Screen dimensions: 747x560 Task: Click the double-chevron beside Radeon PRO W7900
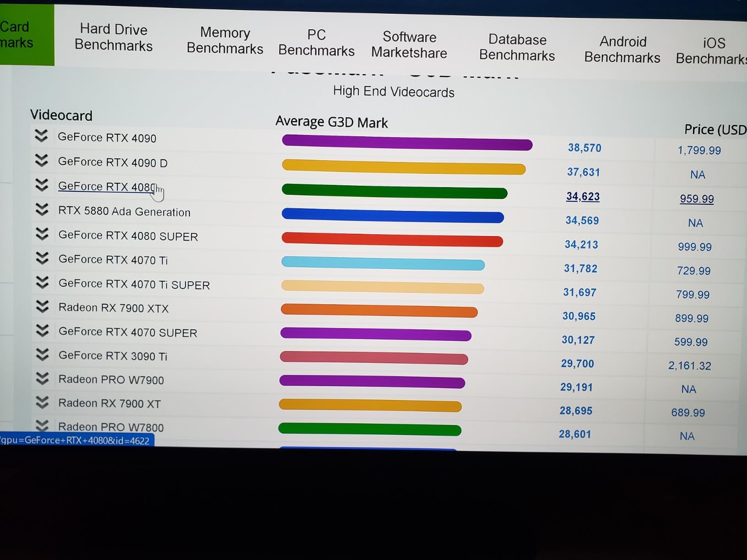(x=42, y=378)
